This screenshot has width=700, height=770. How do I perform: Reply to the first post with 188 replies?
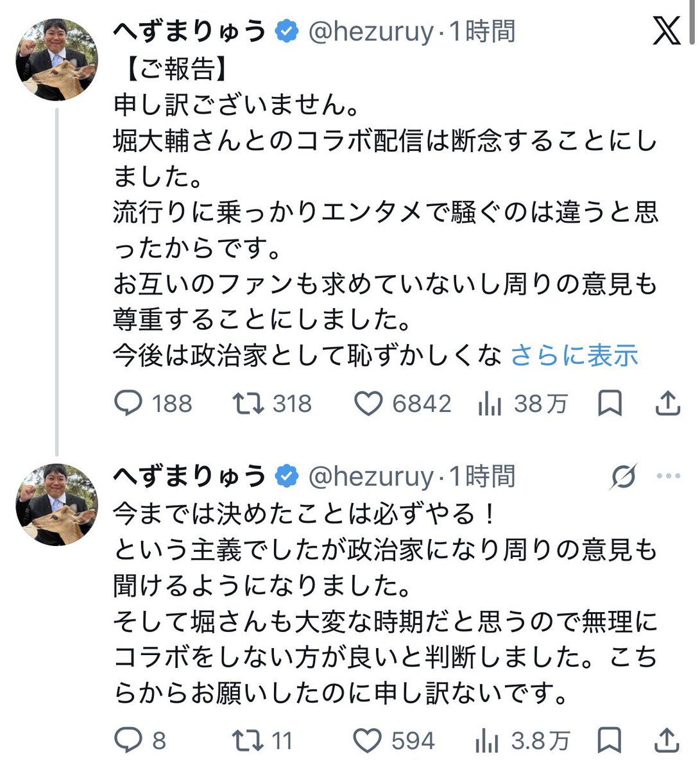[153, 404]
